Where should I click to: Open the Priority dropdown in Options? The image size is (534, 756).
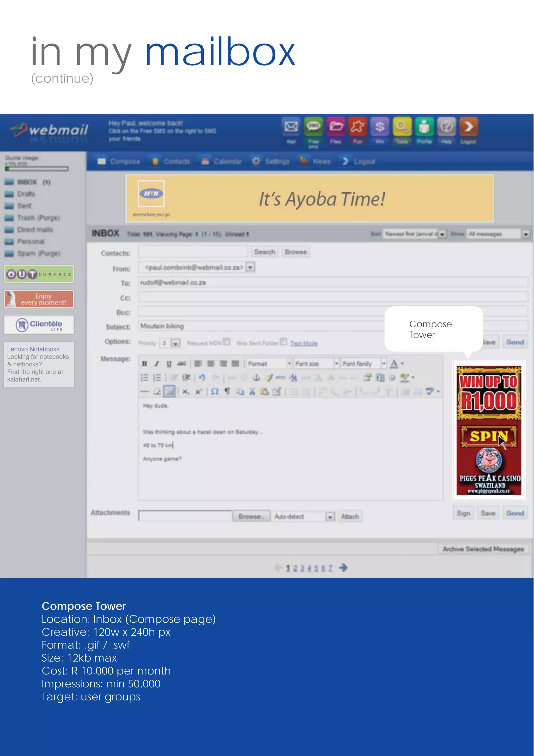point(176,343)
